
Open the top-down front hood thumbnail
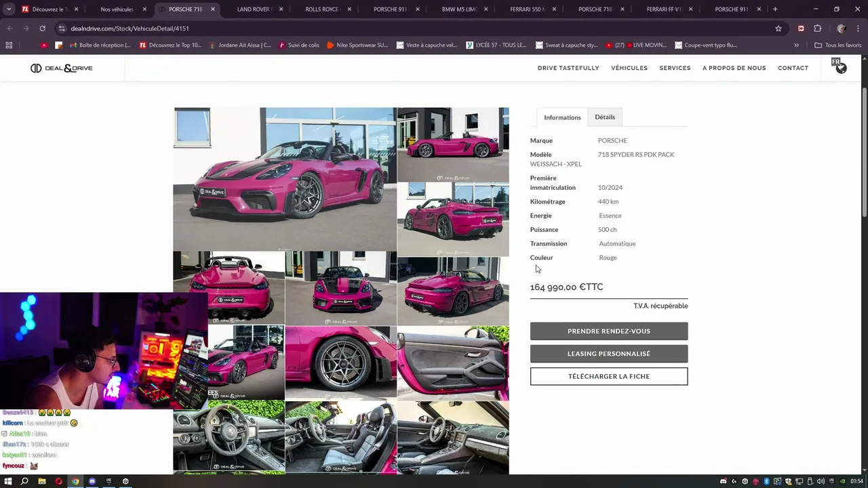coord(341,288)
